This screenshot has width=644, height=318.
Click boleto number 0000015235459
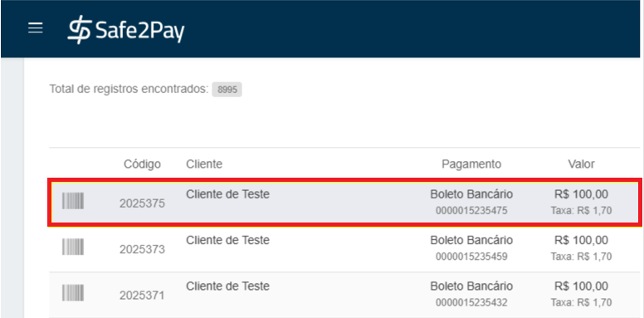(471, 257)
